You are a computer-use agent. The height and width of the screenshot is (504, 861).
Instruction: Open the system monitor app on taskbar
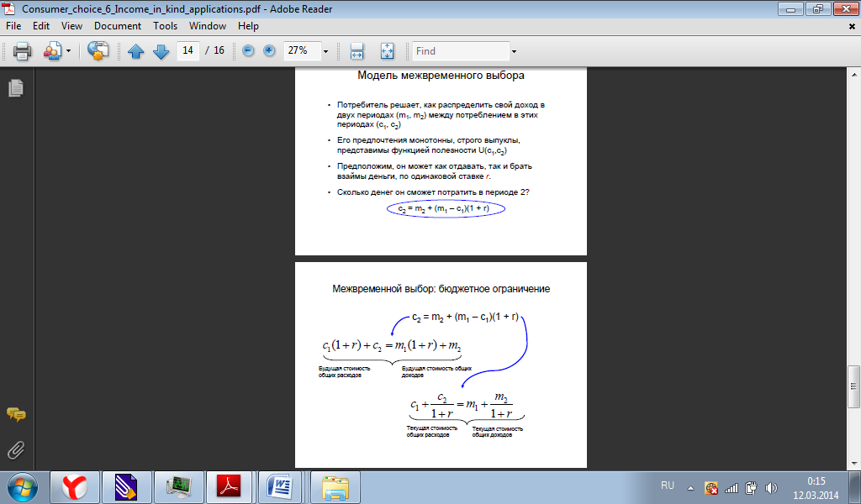point(178,487)
